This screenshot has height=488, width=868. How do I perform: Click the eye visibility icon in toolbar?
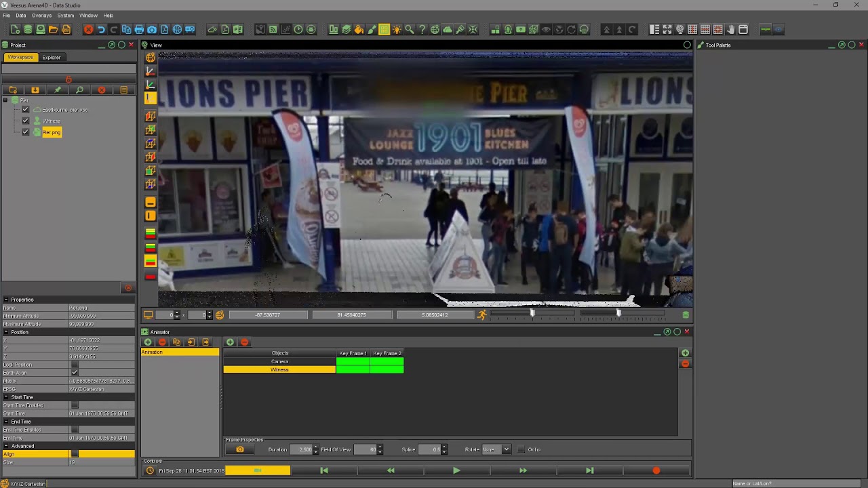(546, 29)
